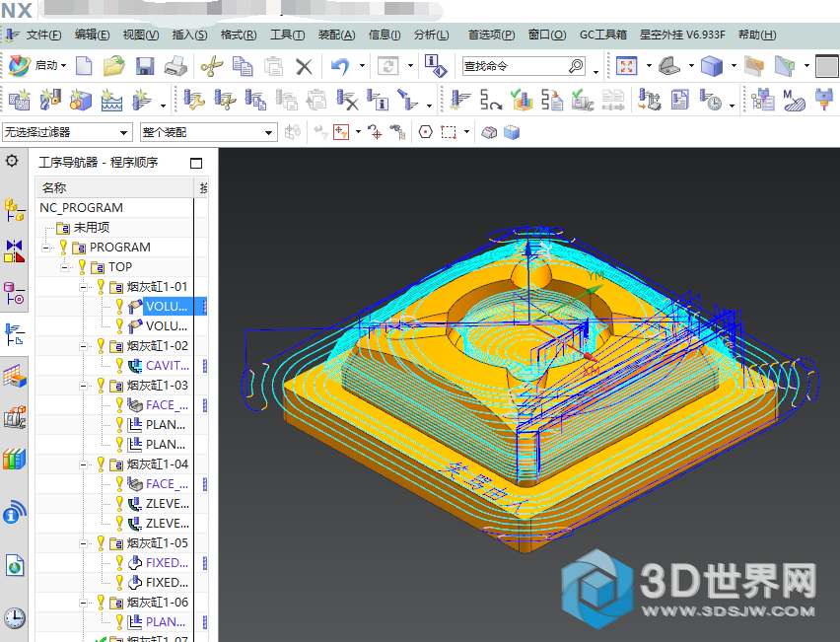This screenshot has height=642, width=840.
Task: Click the 名称 column header
Action: point(53,187)
